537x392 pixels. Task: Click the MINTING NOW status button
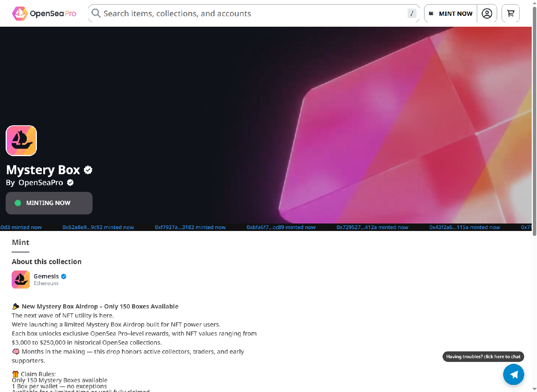(x=49, y=203)
